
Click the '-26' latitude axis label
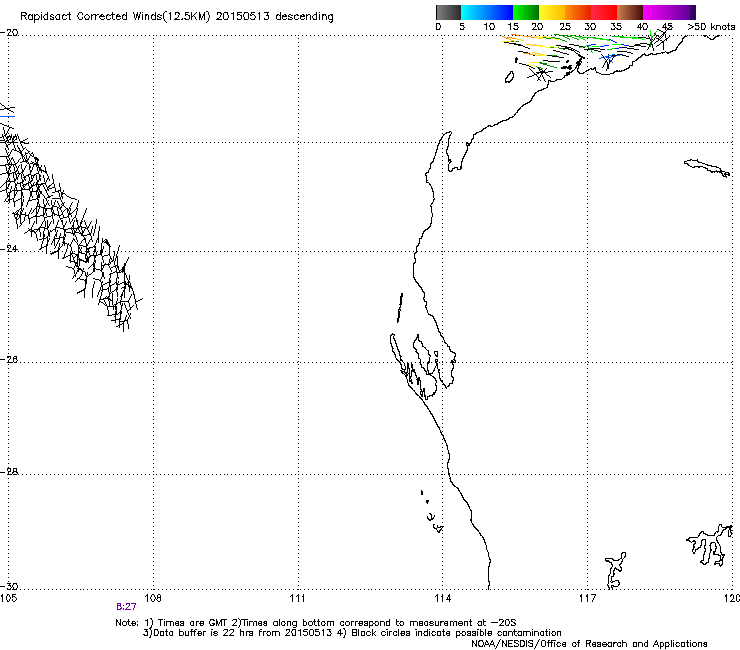9,360
